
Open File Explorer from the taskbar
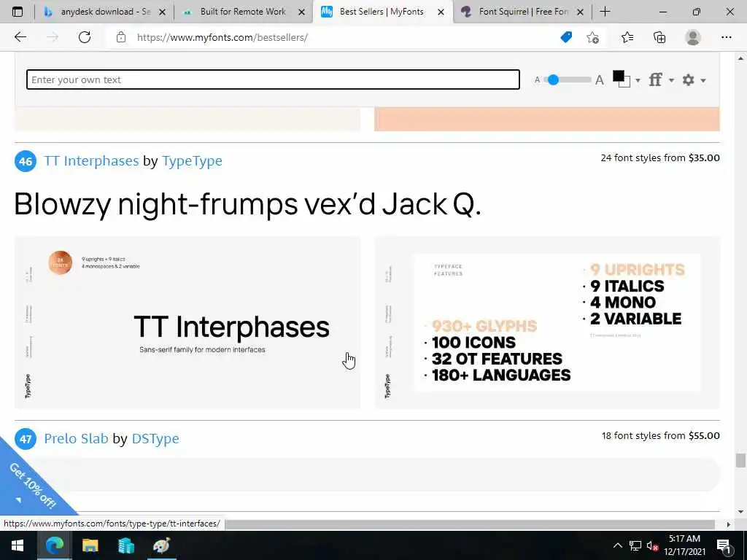pyautogui.click(x=90, y=545)
